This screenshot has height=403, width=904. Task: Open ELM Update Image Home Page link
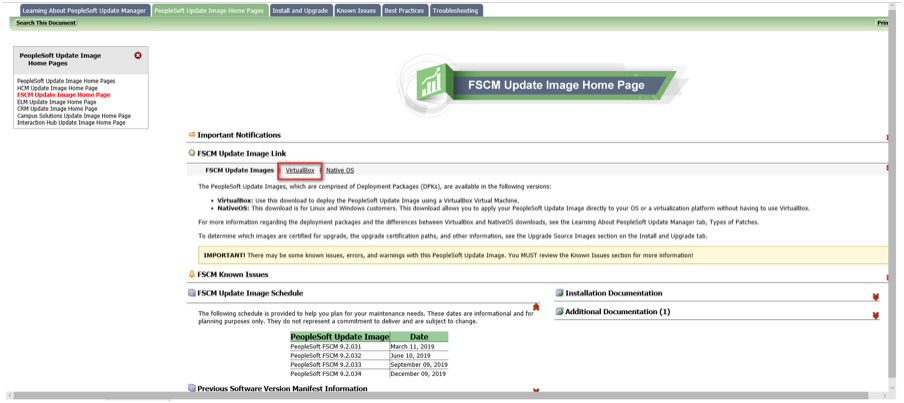tap(56, 101)
